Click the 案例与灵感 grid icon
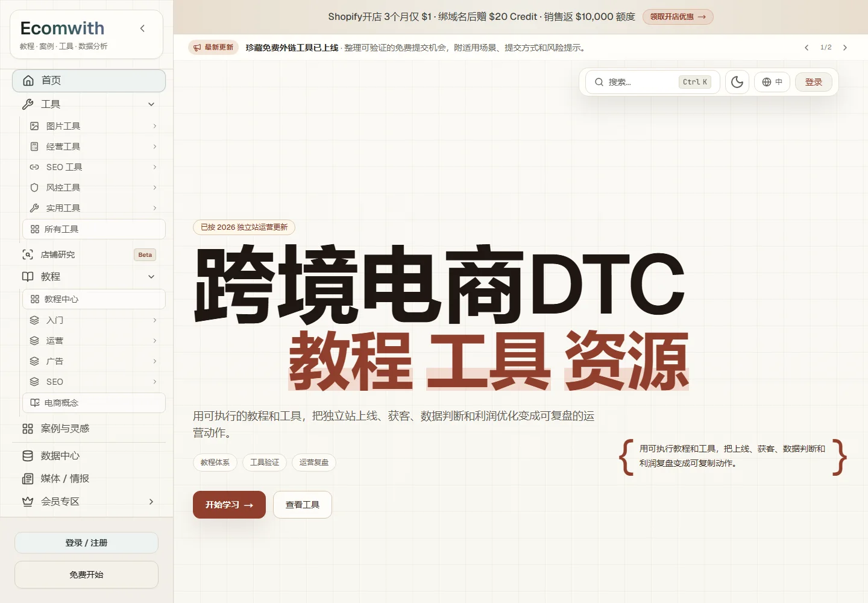Viewport: 868px width, 603px height. (28, 429)
